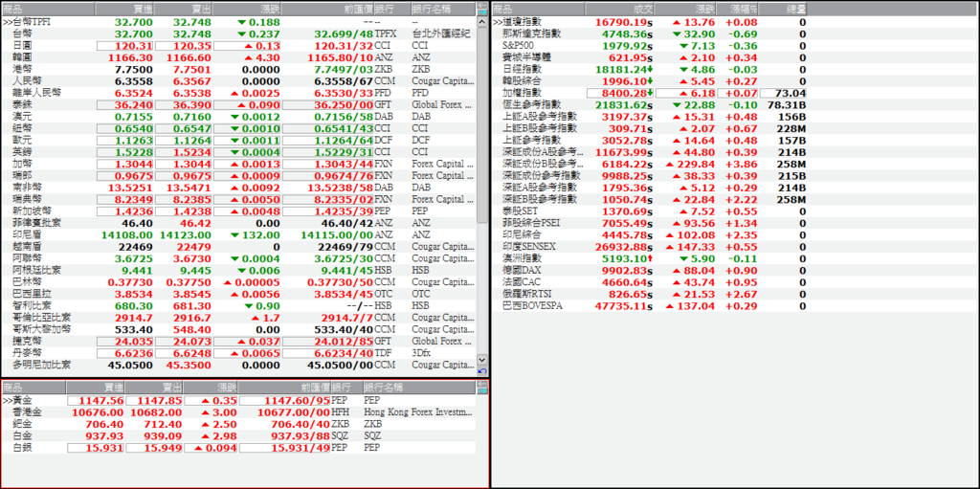Screen dimensions: 980x489
Task: Select the 歐元 currency row
Action: 238,140
